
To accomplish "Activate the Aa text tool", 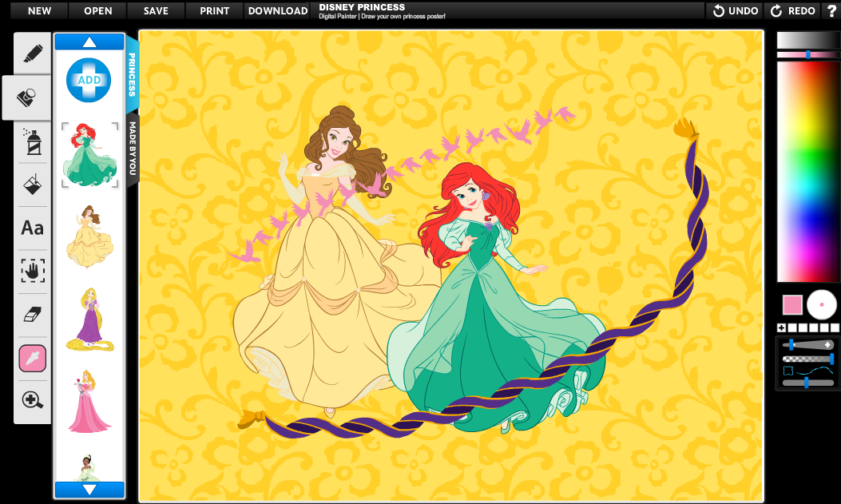I will (x=32, y=228).
